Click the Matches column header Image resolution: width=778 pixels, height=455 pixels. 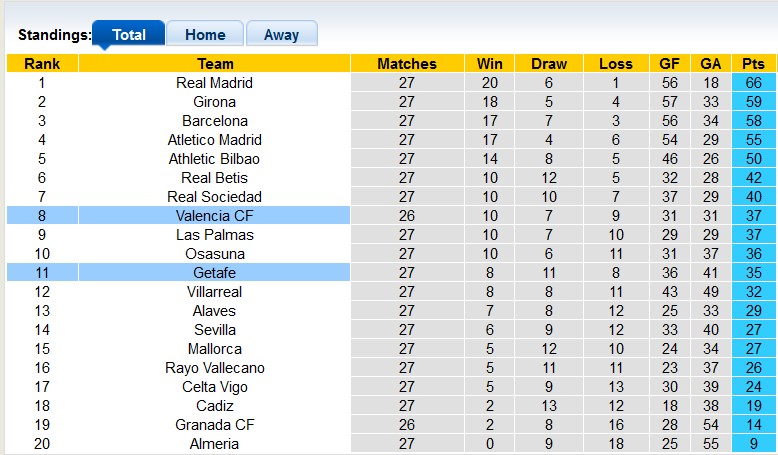pos(406,64)
